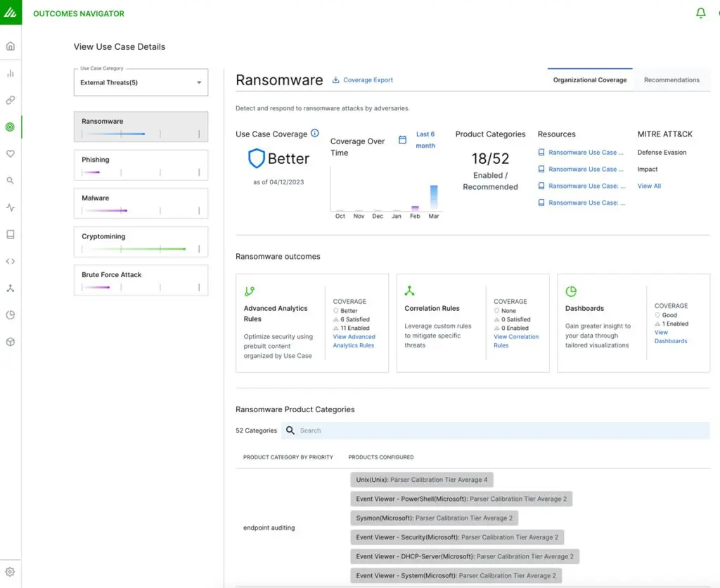Select the activity pulse sidebar icon
The image size is (720, 588).
10,207
